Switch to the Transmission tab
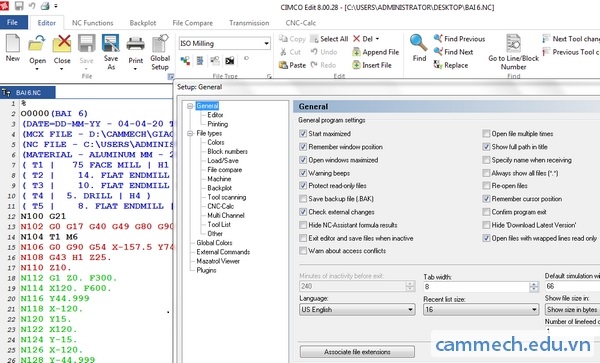Screen dimensions: 600x363 [x=249, y=23]
